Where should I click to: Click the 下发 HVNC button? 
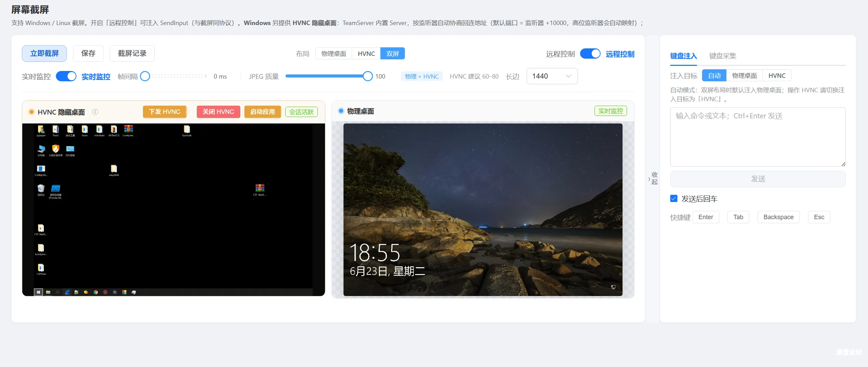click(x=165, y=112)
